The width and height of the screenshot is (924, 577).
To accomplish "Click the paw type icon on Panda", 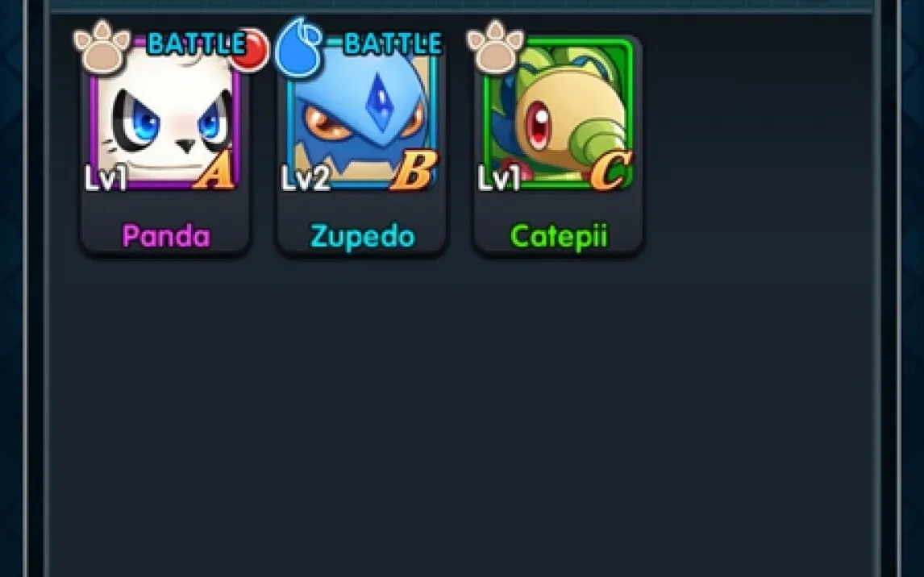I will 102,47.
